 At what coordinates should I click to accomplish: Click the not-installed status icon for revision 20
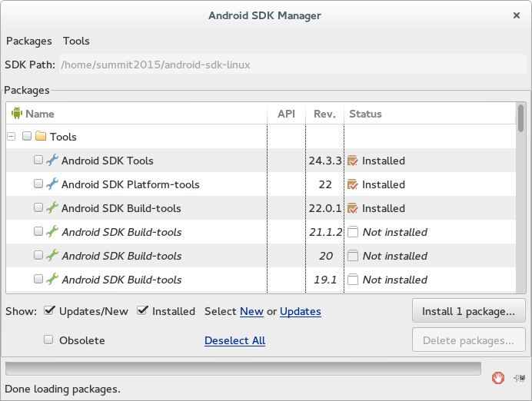coord(353,256)
